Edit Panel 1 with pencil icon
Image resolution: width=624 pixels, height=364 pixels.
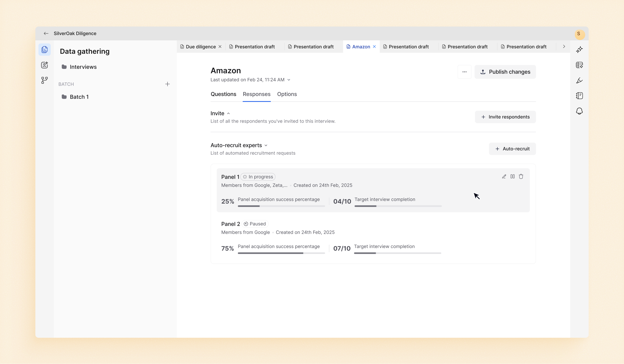tap(504, 177)
